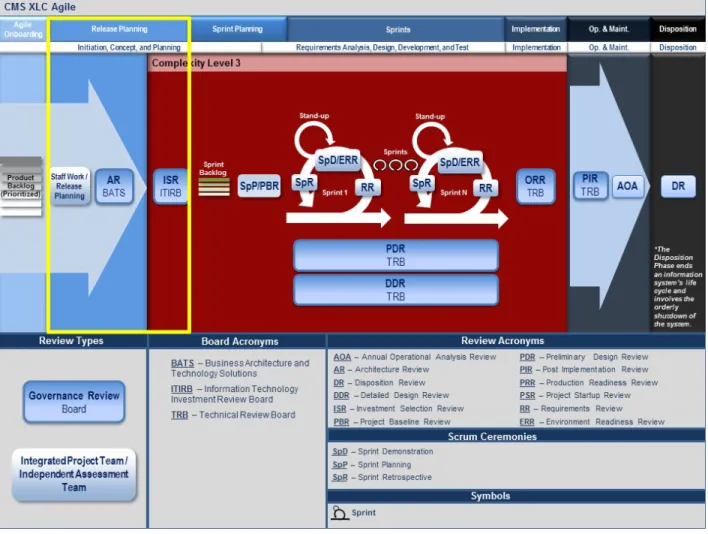708x534 pixels.
Task: Select the Sprint Planning phase header
Action: point(238,29)
